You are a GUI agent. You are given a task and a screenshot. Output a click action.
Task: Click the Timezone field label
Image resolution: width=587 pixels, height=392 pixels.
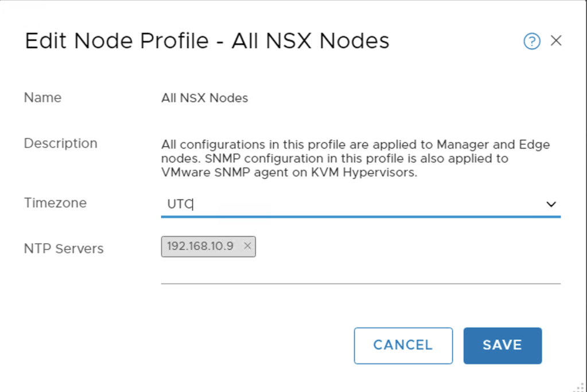click(x=55, y=203)
